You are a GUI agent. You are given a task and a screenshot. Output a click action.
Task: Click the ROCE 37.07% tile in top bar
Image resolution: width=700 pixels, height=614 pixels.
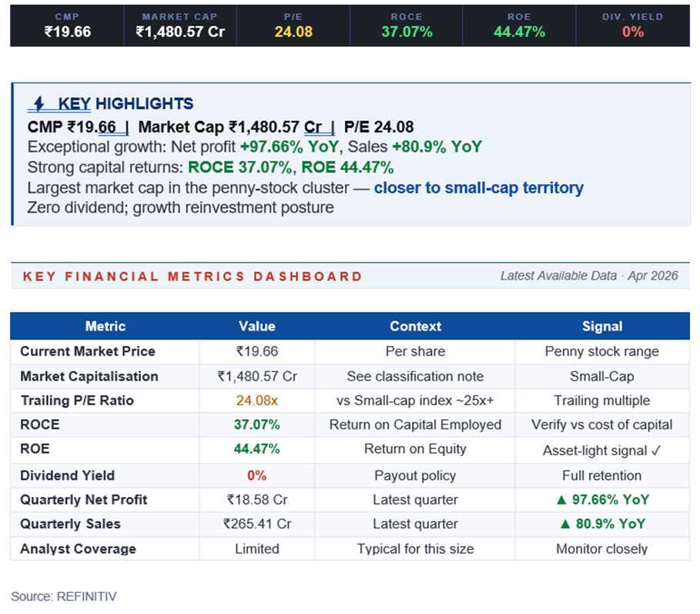(x=407, y=25)
